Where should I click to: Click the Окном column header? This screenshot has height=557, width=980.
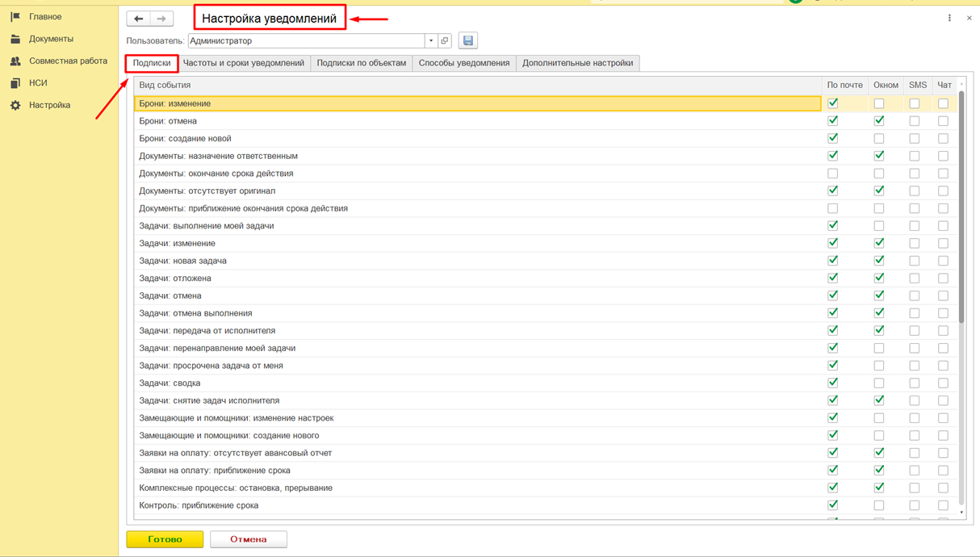click(x=886, y=85)
